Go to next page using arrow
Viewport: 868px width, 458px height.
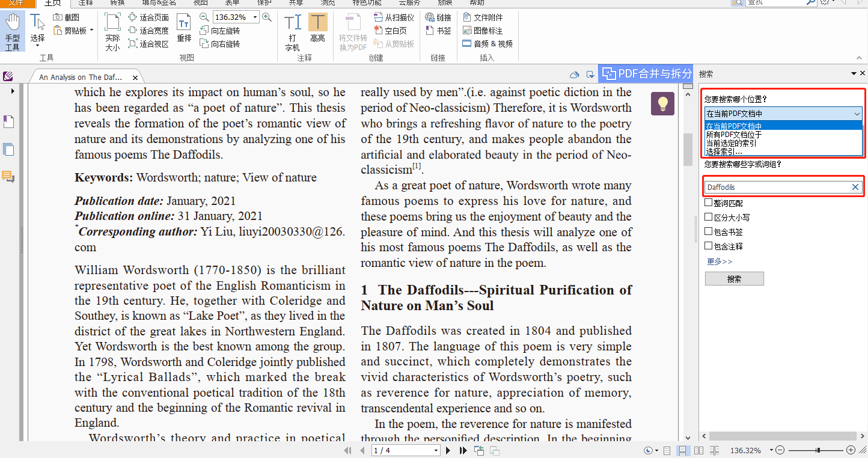point(448,450)
